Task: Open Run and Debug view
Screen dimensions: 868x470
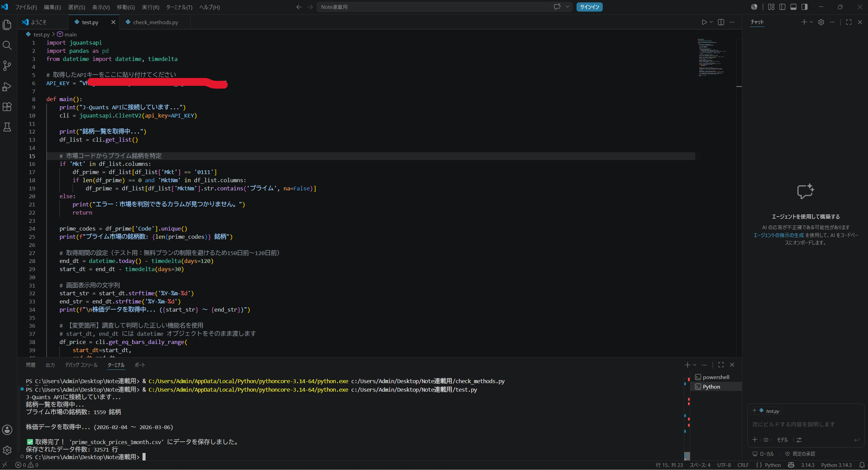Action: pos(7,87)
